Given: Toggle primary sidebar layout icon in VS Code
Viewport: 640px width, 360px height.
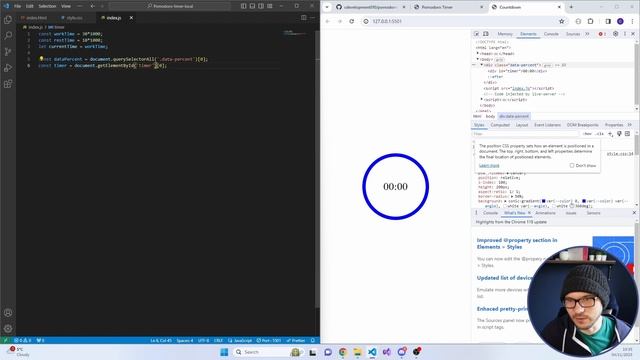Looking at the screenshot, I should coord(244,6).
